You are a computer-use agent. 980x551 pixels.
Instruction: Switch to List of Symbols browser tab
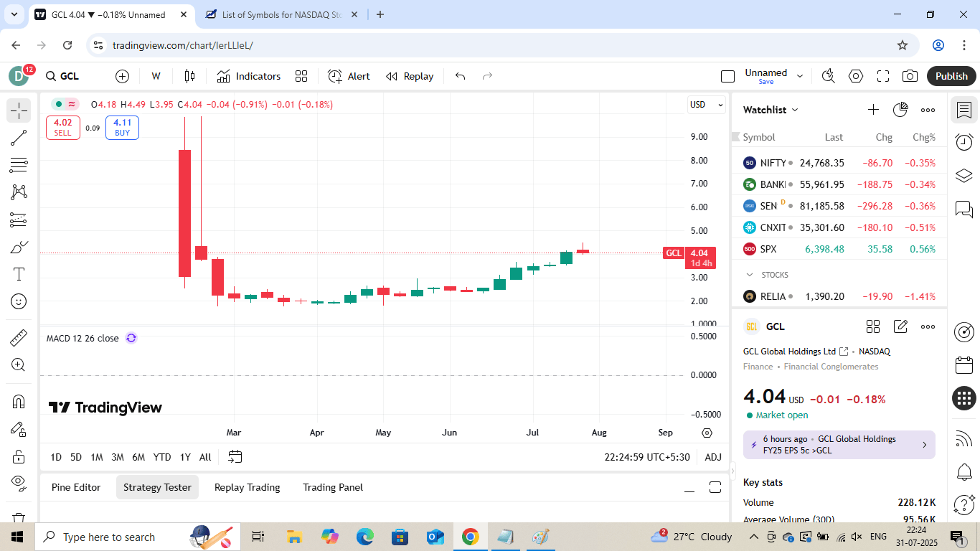point(283,14)
